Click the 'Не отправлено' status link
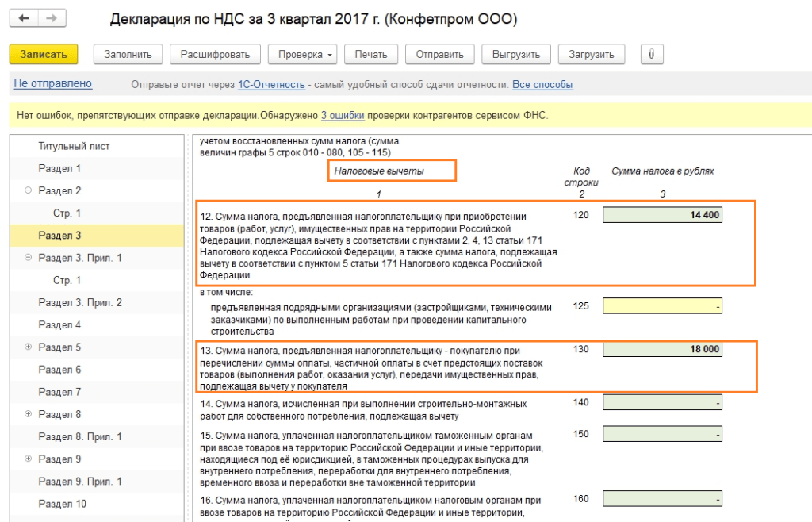Screen dimensions: 812x522 coord(53,84)
